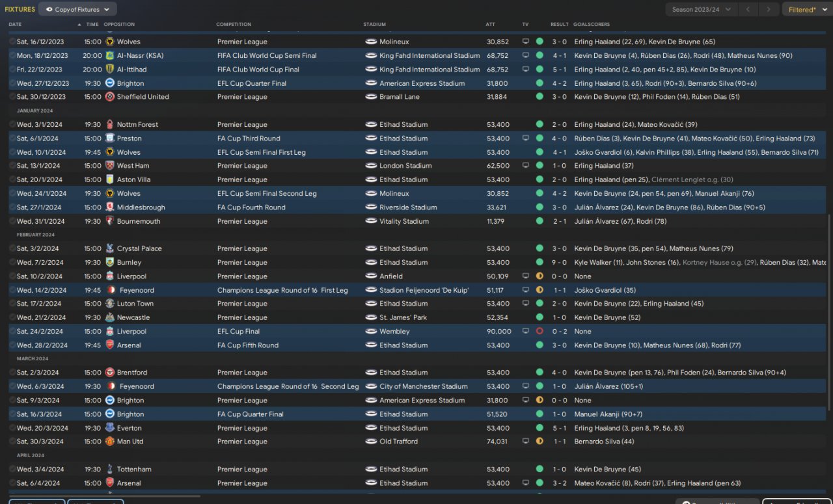Screen dimensions: 833x504
Task: Sort by the Att column header
Action: pos(491,25)
